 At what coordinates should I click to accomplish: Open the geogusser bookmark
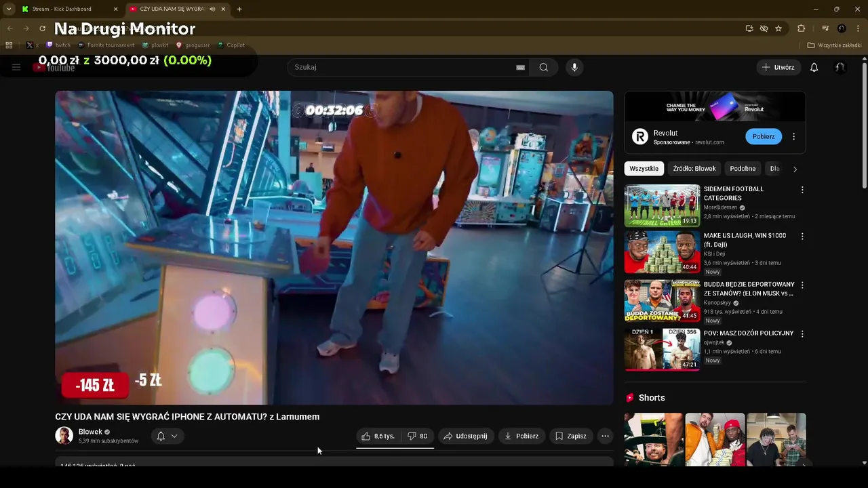pyautogui.click(x=193, y=45)
